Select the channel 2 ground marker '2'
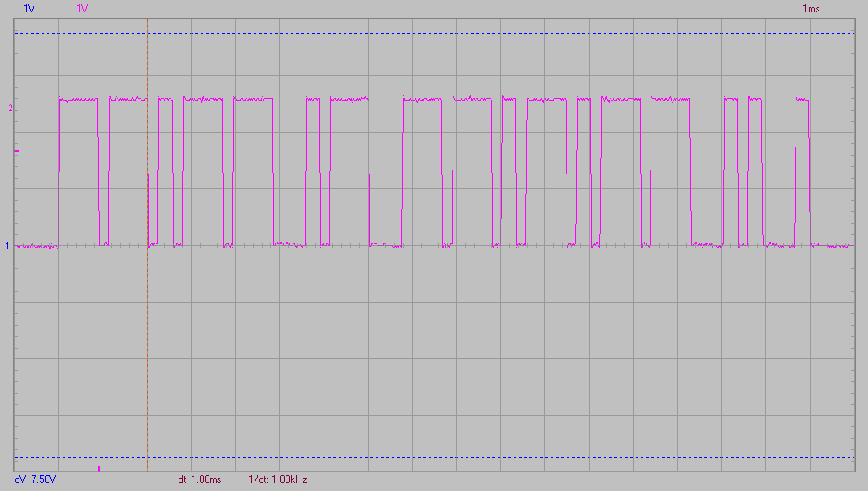This screenshot has height=491, width=868. [x=11, y=108]
